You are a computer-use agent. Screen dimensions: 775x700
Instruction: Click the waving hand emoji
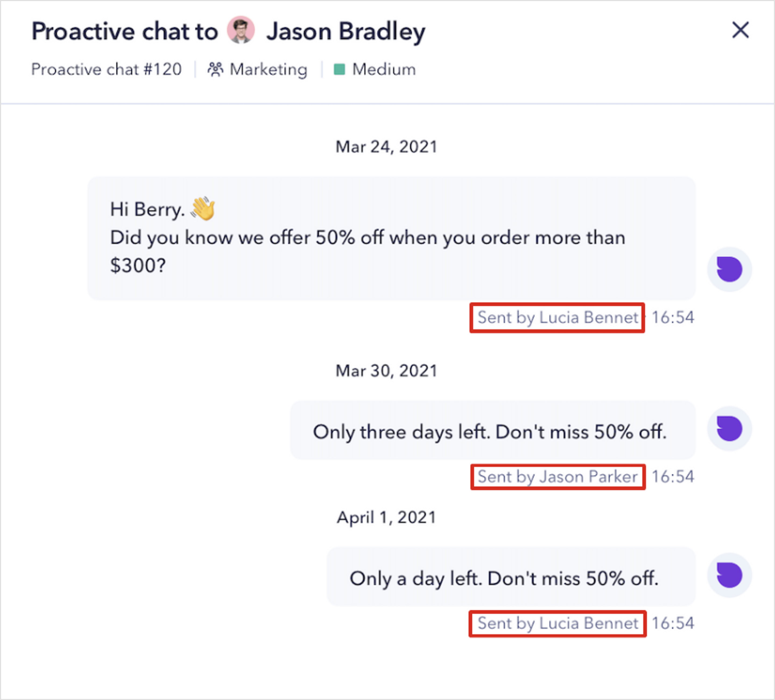tap(203, 208)
